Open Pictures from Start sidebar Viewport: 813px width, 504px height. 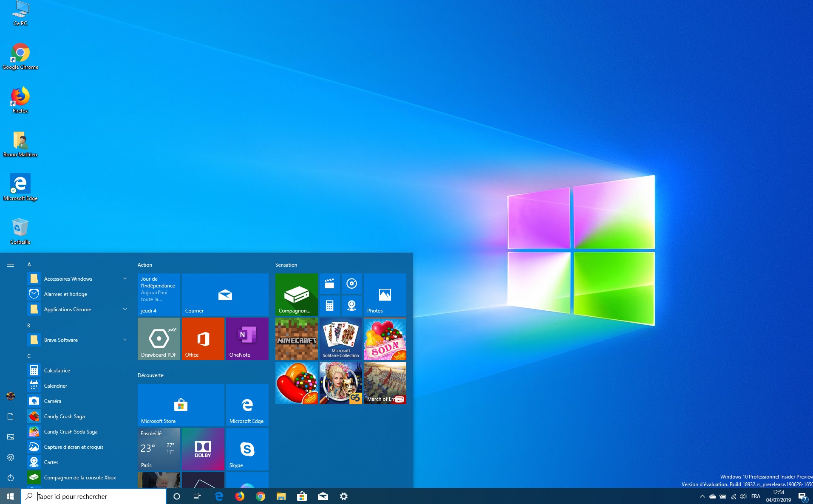[11, 437]
